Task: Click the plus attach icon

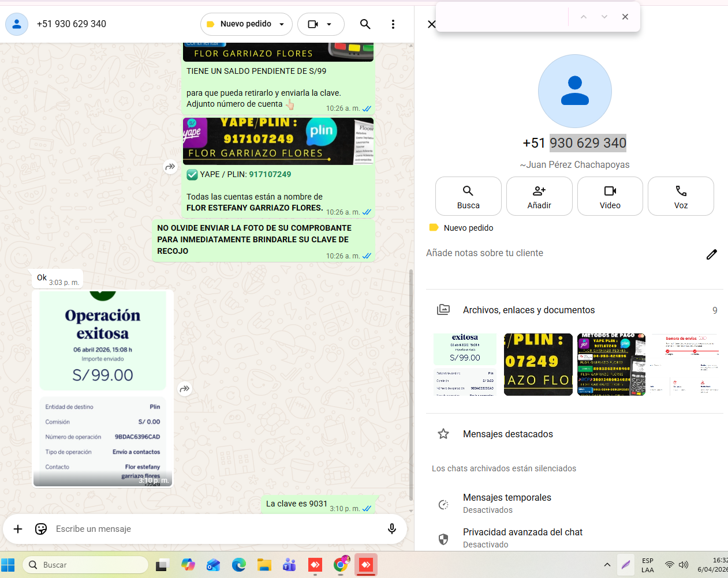Action: (x=18, y=529)
